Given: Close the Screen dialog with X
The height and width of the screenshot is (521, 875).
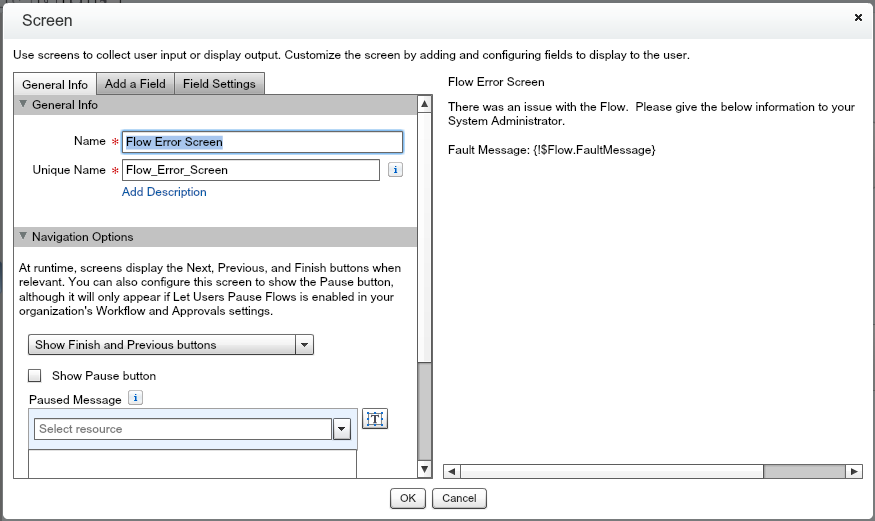Looking at the screenshot, I should [x=858, y=18].
